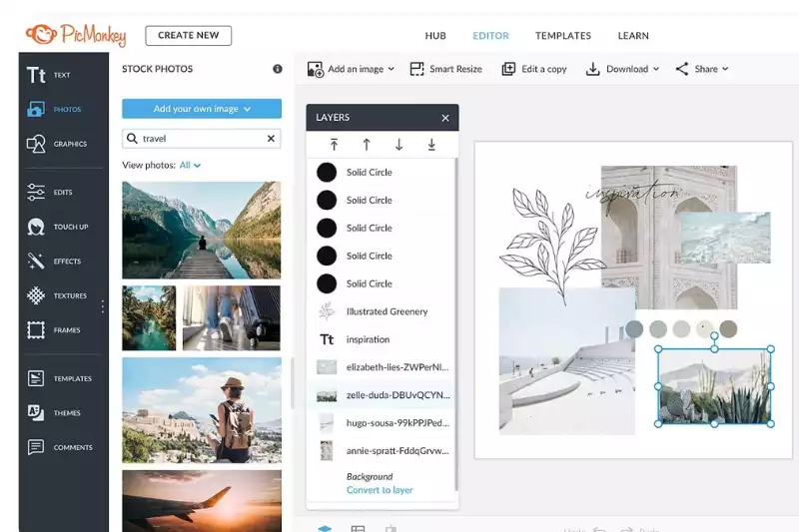Click the taupe circle on canvas

(x=728, y=328)
